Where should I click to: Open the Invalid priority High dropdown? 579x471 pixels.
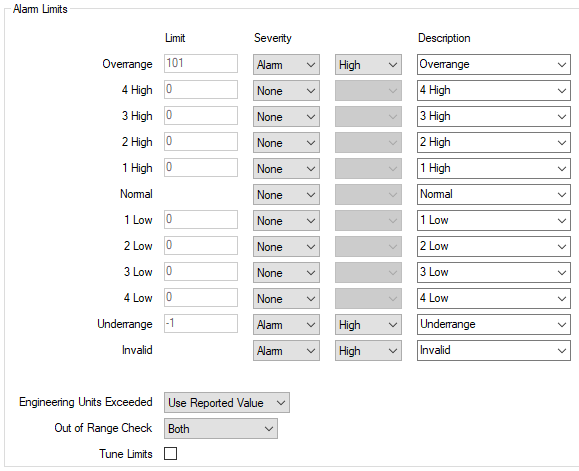click(x=368, y=350)
